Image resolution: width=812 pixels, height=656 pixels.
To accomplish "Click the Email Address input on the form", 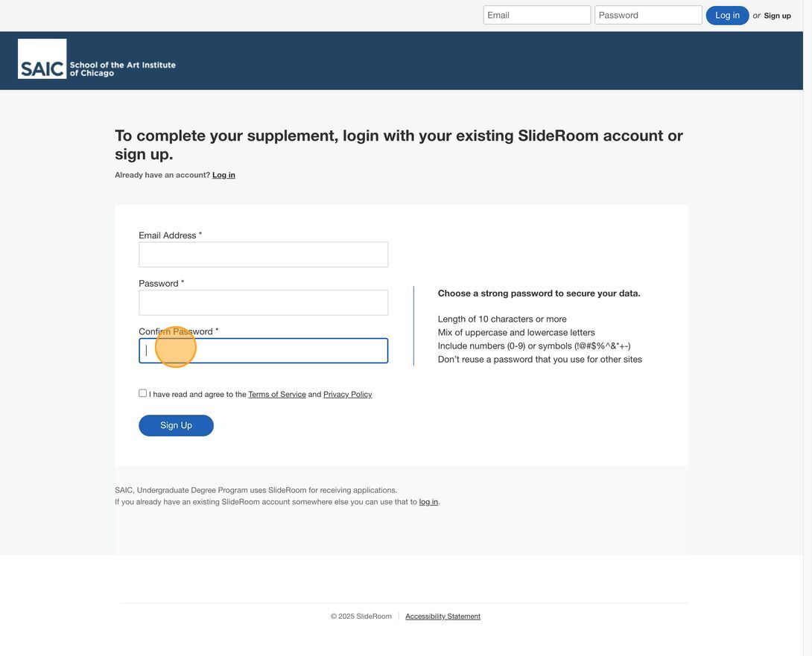I will pyautogui.click(x=264, y=255).
